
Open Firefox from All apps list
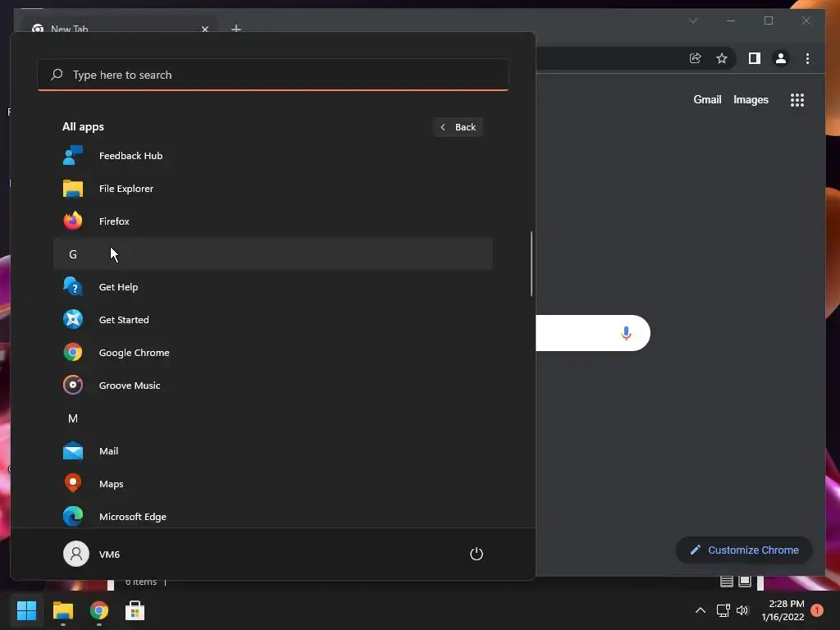[x=272, y=221]
